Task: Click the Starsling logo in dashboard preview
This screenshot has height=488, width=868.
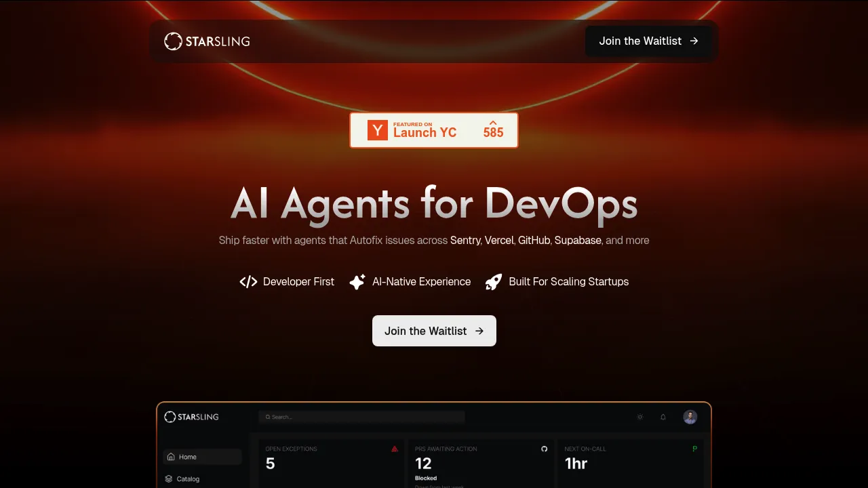Action: tap(191, 417)
